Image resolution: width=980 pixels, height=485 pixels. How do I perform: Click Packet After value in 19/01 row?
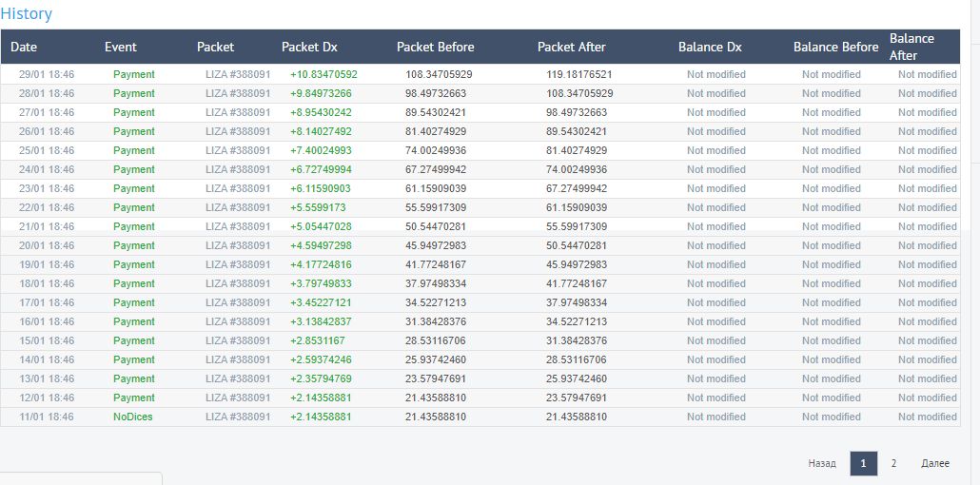tap(577, 264)
